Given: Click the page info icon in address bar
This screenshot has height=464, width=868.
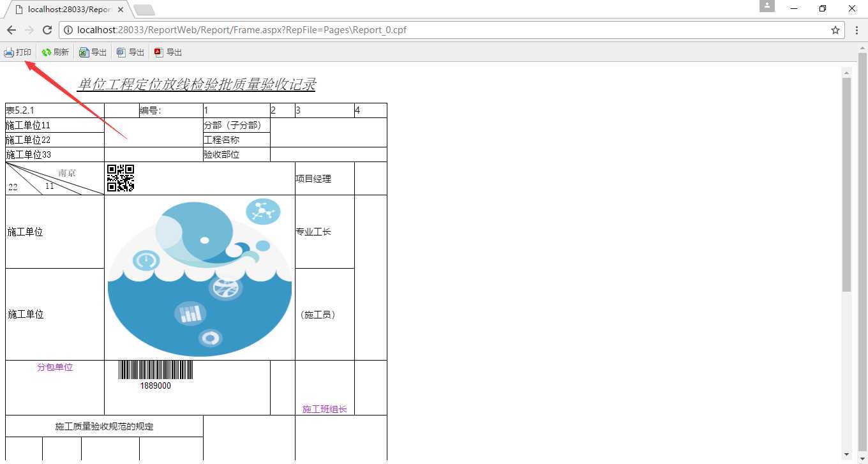Looking at the screenshot, I should tap(68, 30).
